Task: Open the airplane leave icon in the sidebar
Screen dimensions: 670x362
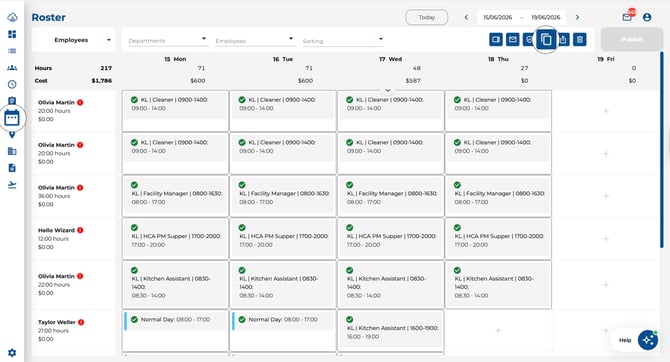Action: click(12, 185)
